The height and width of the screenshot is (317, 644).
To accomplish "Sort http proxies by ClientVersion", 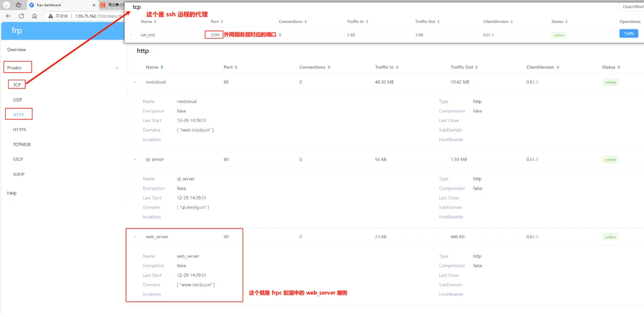I will pyautogui.click(x=542, y=67).
